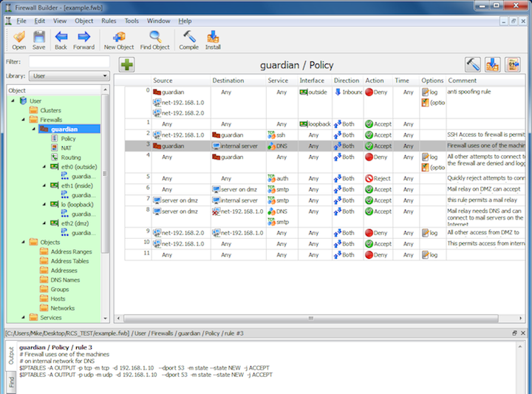Click the auth service in rule 5
The image size is (532, 394).
pyautogui.click(x=278, y=178)
